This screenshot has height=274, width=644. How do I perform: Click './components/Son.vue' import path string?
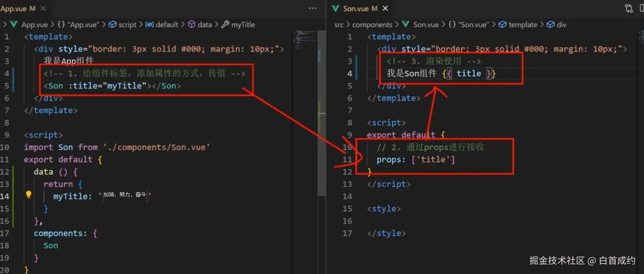point(156,147)
